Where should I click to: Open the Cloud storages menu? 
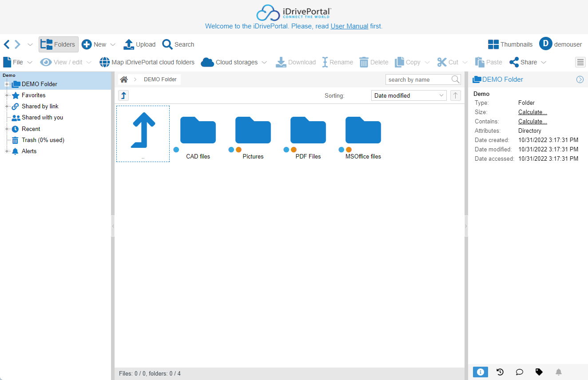(234, 62)
